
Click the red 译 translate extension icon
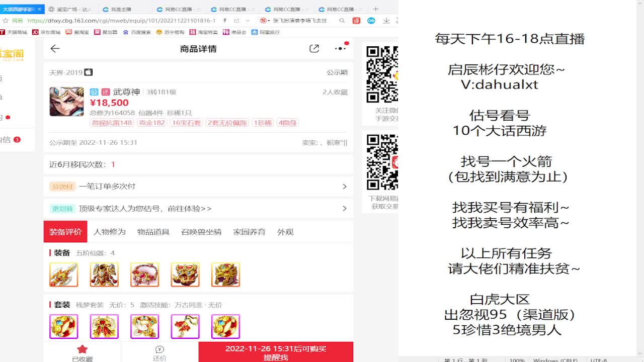click(356, 21)
